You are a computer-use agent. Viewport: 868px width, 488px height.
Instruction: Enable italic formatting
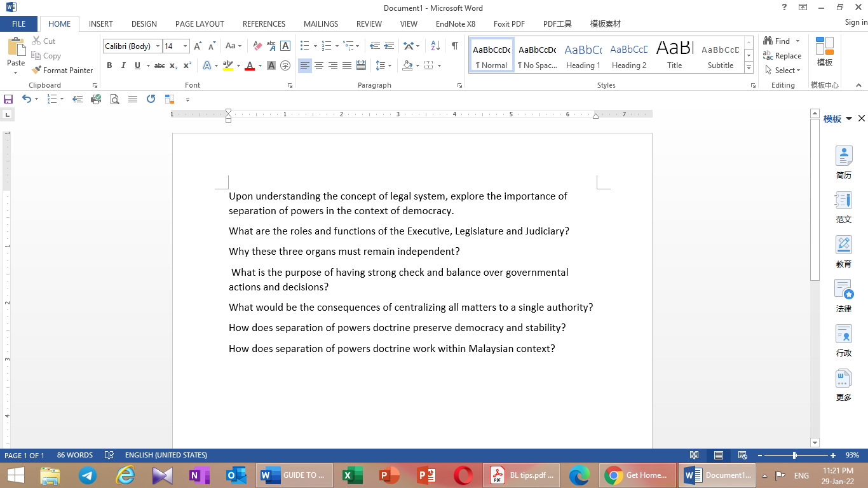pos(123,65)
